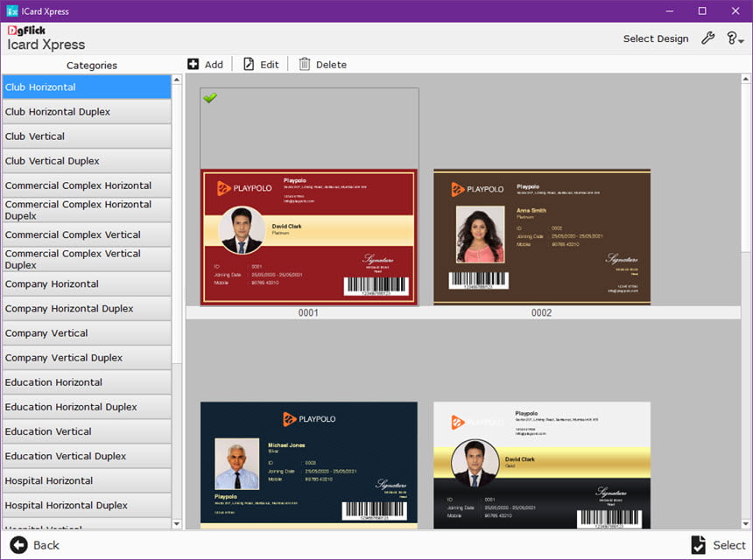Viewport: 753px width, 560px height.
Task: Click the Delete trash can icon
Action: (x=305, y=64)
